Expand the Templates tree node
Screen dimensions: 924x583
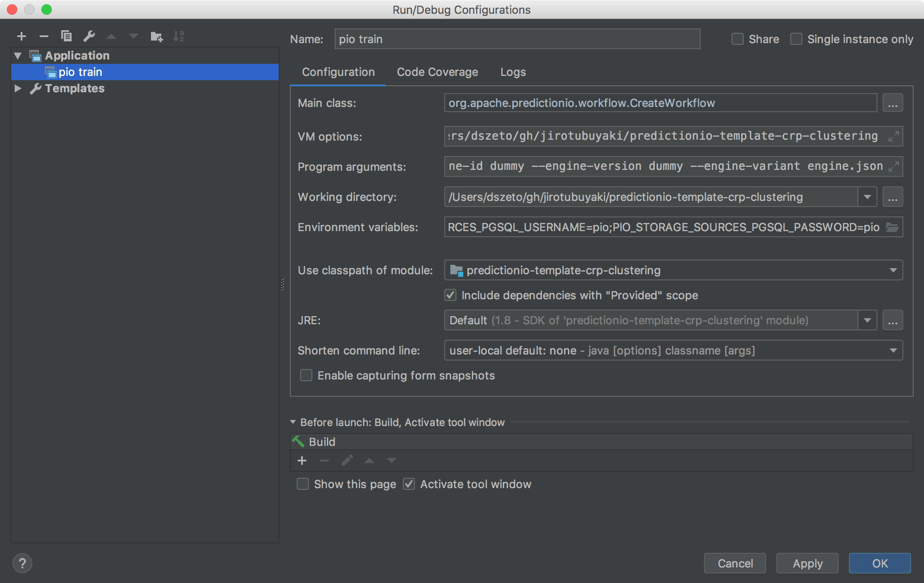click(18, 88)
